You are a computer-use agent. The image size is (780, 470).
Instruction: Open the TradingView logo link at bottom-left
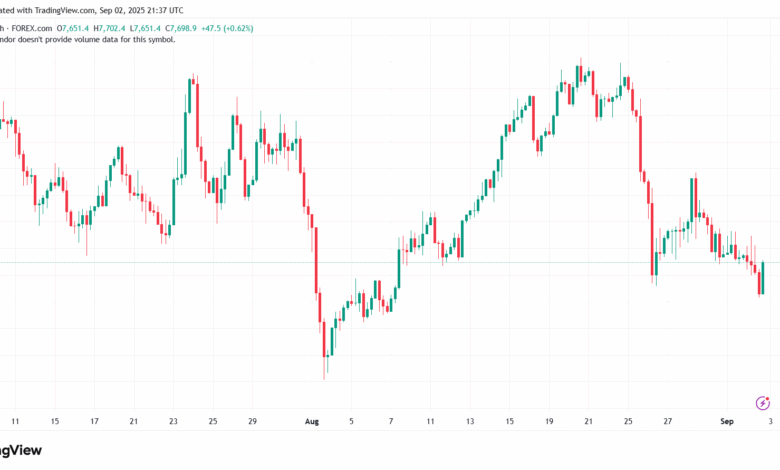click(x=20, y=450)
